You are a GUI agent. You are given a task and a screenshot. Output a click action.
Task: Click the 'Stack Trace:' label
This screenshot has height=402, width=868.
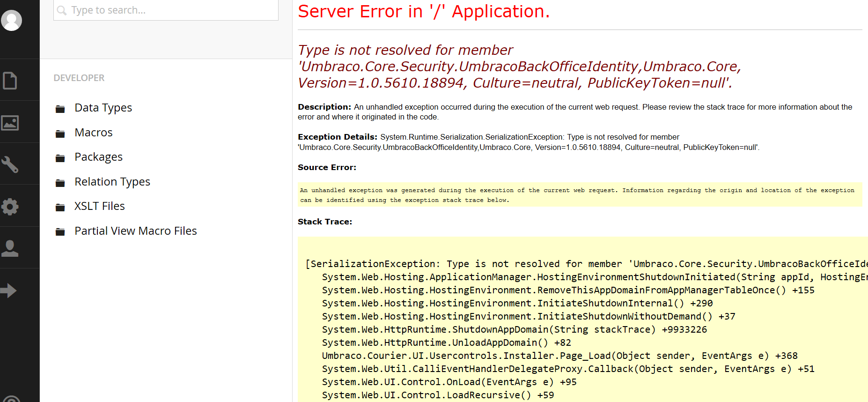(x=325, y=222)
